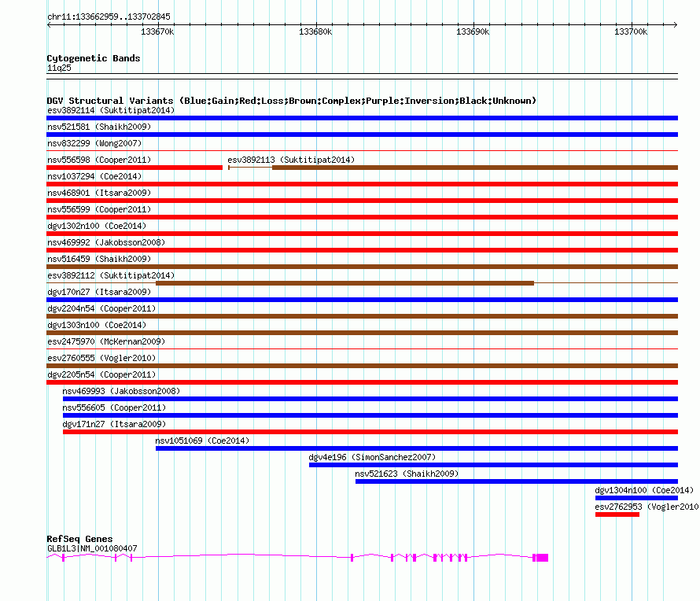Screen dimensions: 700x601
Task: Click dgv1304n100 (Coe2014) variant label
Action: 644,490
